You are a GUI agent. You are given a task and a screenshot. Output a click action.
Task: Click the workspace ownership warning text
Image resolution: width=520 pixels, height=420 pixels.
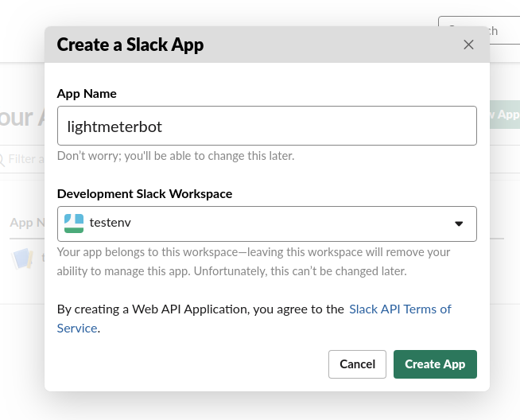point(254,262)
